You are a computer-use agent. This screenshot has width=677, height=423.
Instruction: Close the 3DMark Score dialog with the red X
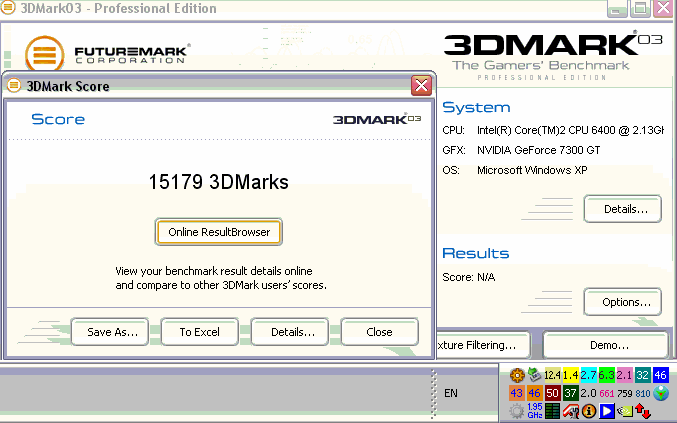pos(421,86)
